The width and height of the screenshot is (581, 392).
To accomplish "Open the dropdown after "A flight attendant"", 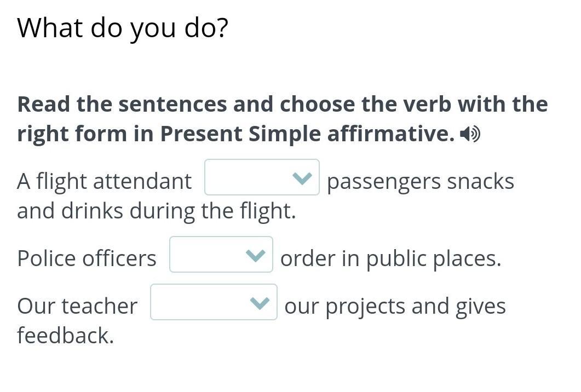I will click(262, 177).
